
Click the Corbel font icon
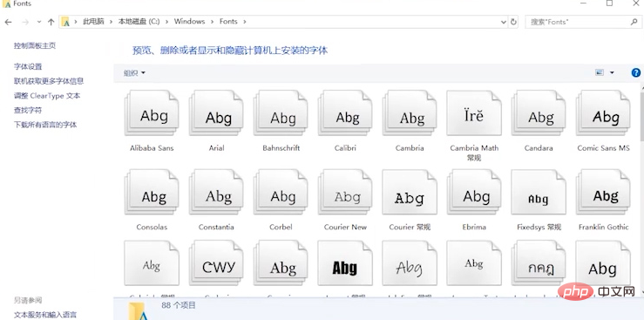pos(281,192)
